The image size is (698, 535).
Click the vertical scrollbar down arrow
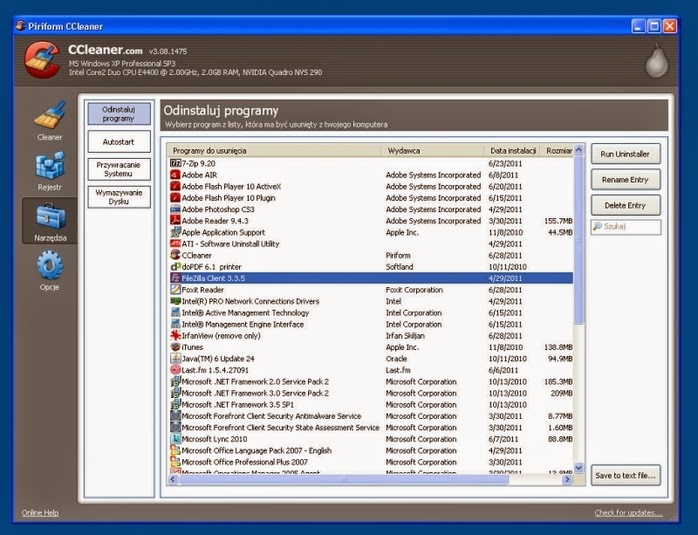point(579,468)
